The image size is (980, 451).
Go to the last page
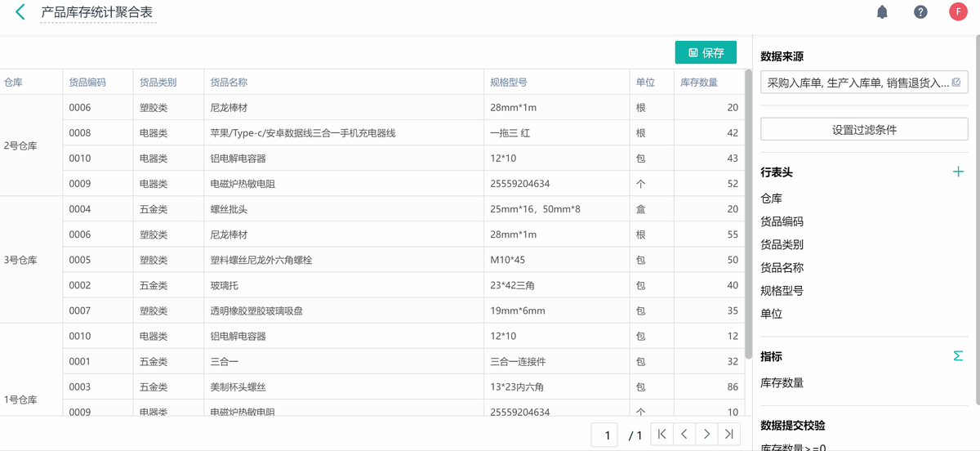(729, 435)
